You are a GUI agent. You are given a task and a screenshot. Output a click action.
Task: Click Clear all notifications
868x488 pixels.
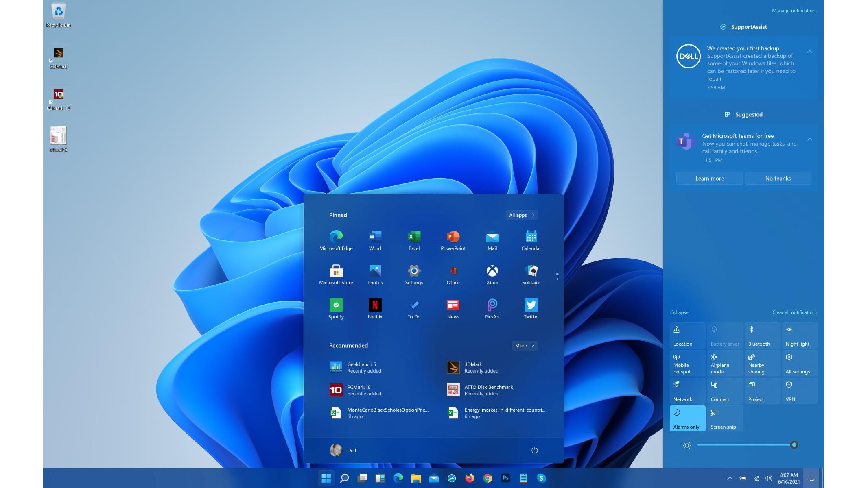795,312
